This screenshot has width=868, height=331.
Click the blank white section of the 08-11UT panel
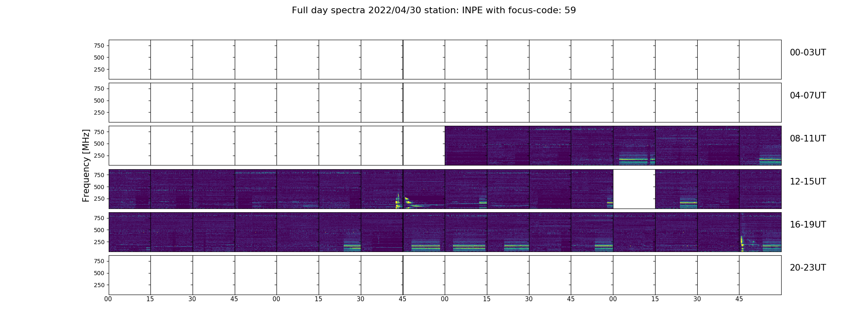click(277, 146)
